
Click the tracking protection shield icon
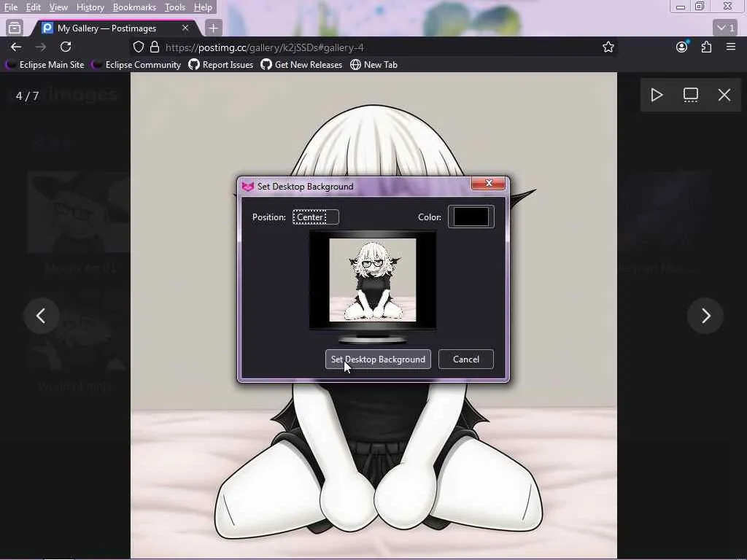click(x=138, y=47)
